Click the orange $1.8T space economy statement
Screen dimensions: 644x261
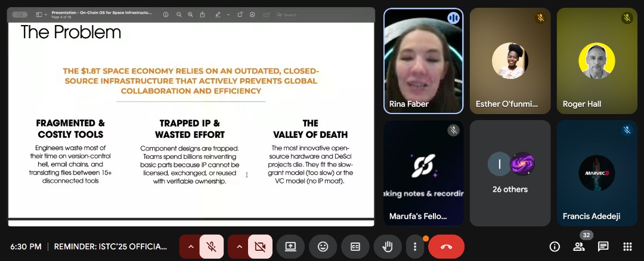(191, 81)
